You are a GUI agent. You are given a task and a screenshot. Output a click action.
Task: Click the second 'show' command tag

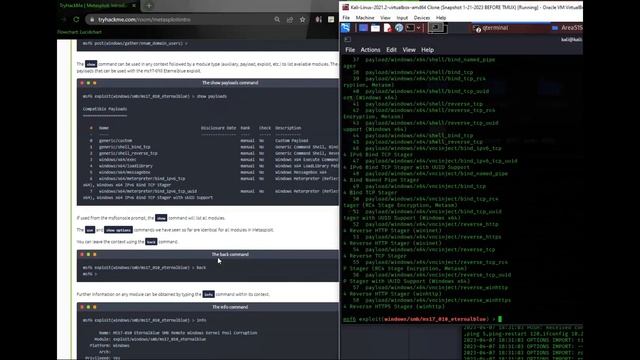pos(161,218)
